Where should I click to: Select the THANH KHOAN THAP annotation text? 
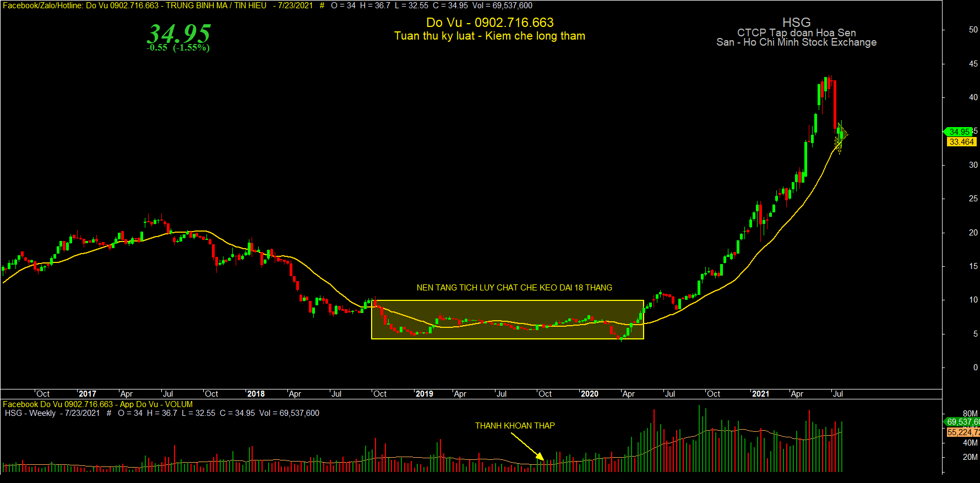point(515,426)
